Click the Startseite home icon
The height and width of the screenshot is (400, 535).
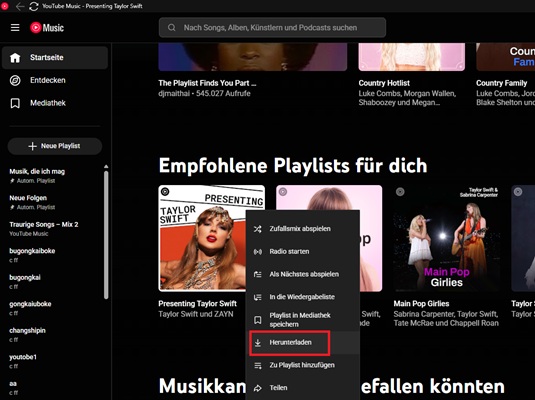(15, 57)
